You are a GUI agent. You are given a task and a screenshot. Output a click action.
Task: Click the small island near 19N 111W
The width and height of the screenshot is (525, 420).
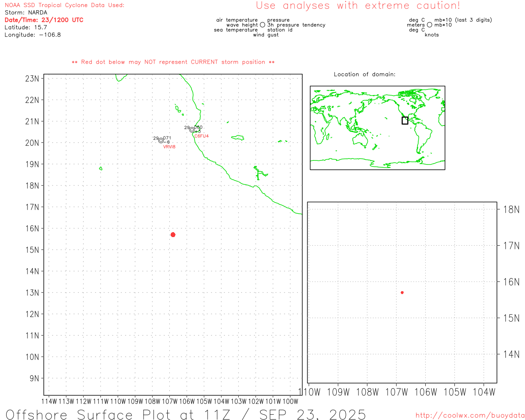[x=101, y=169]
